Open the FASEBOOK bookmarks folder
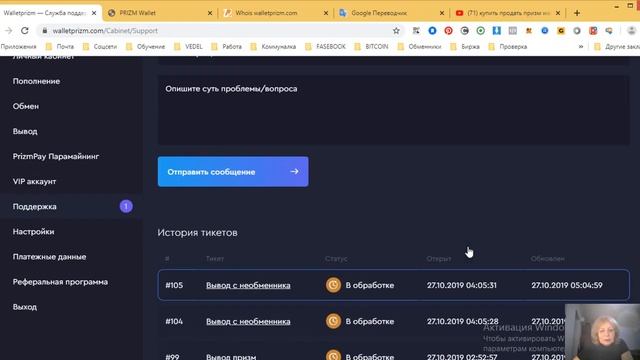The image size is (640, 360). [x=326, y=47]
